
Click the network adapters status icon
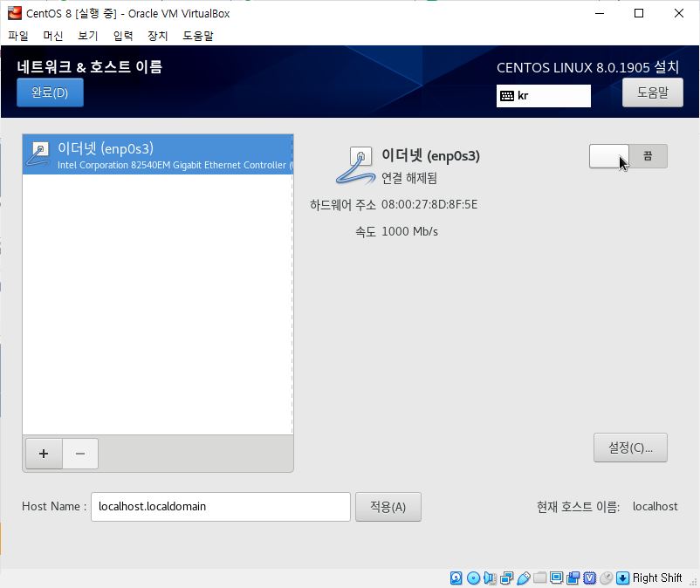(x=507, y=578)
